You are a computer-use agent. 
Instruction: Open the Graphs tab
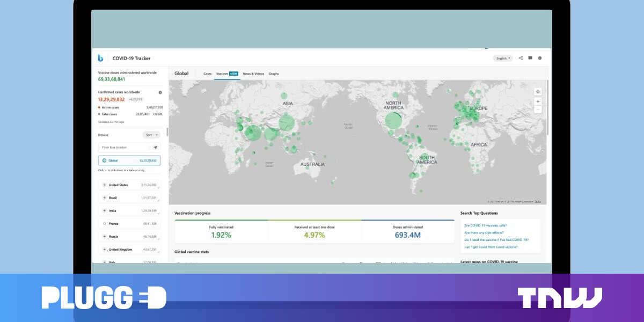pyautogui.click(x=274, y=74)
